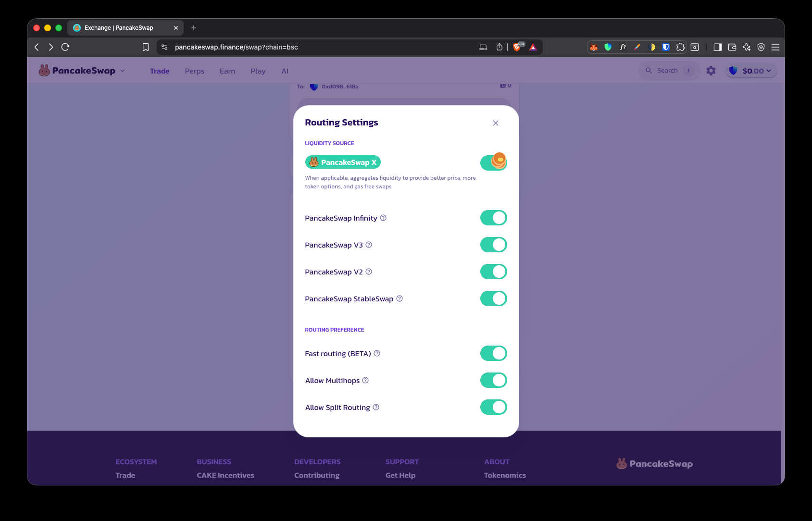812x521 pixels.
Task: Toggle Allow Multihops switch
Action: (x=494, y=380)
